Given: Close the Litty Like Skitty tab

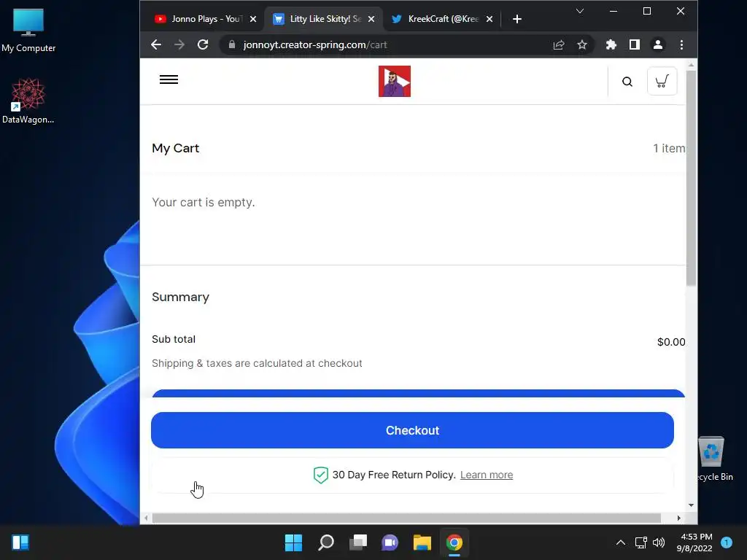Looking at the screenshot, I should 371,19.
